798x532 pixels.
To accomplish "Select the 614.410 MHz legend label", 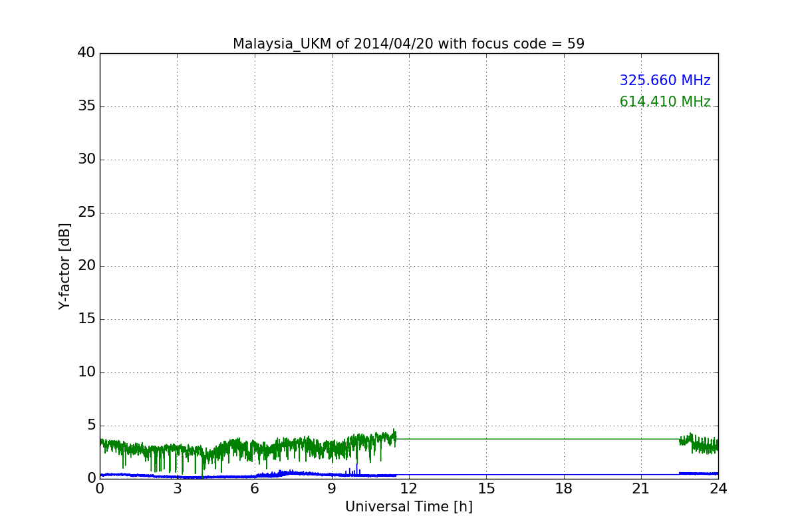I will (665, 102).
